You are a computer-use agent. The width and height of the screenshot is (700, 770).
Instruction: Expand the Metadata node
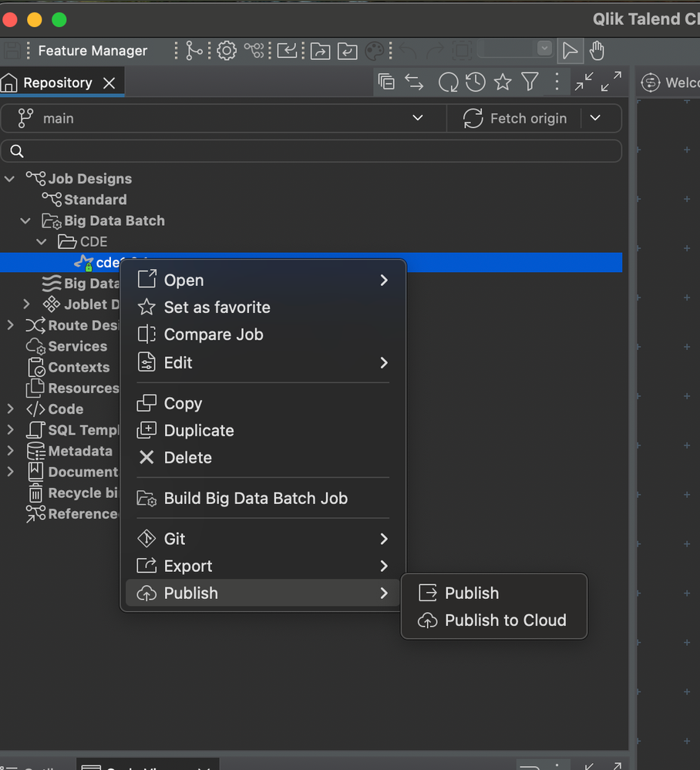tap(10, 451)
